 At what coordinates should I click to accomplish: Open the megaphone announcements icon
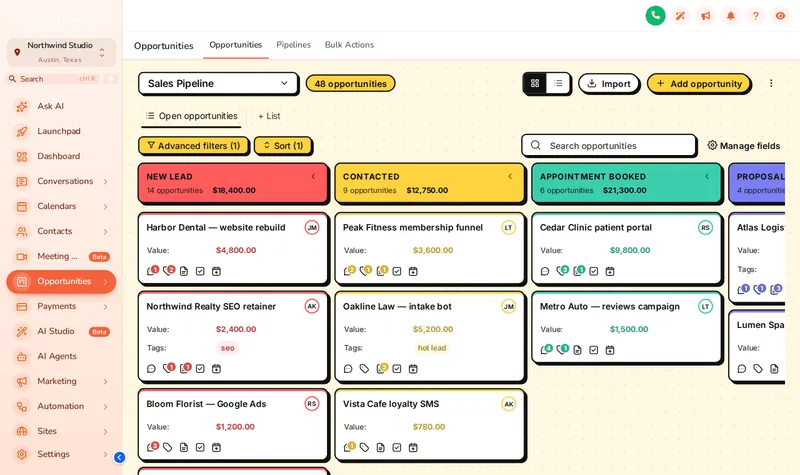click(706, 16)
